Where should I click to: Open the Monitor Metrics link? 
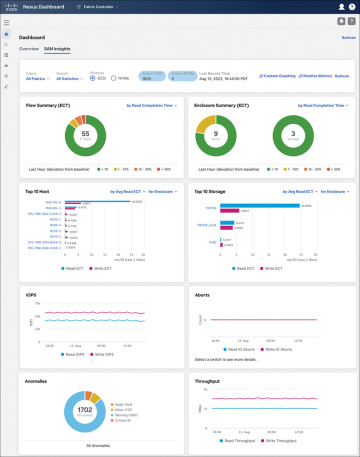315,76
